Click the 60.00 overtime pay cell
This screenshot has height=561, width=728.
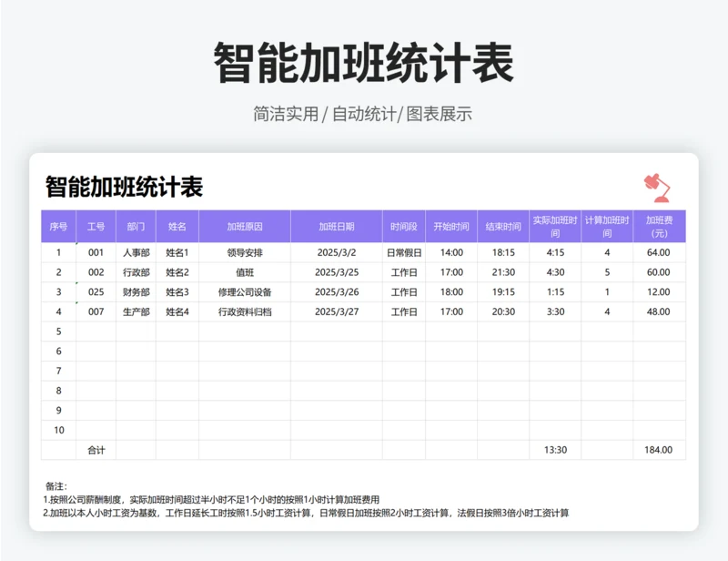coord(659,272)
